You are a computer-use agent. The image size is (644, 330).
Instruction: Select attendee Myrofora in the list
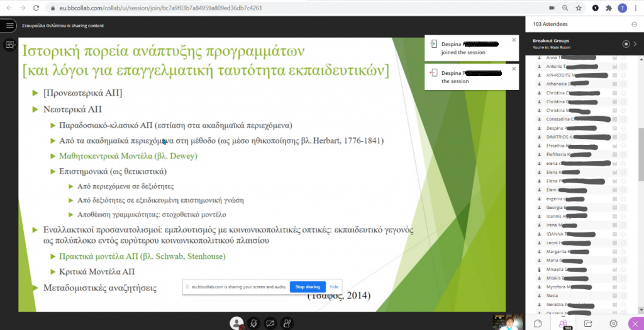[582, 287]
